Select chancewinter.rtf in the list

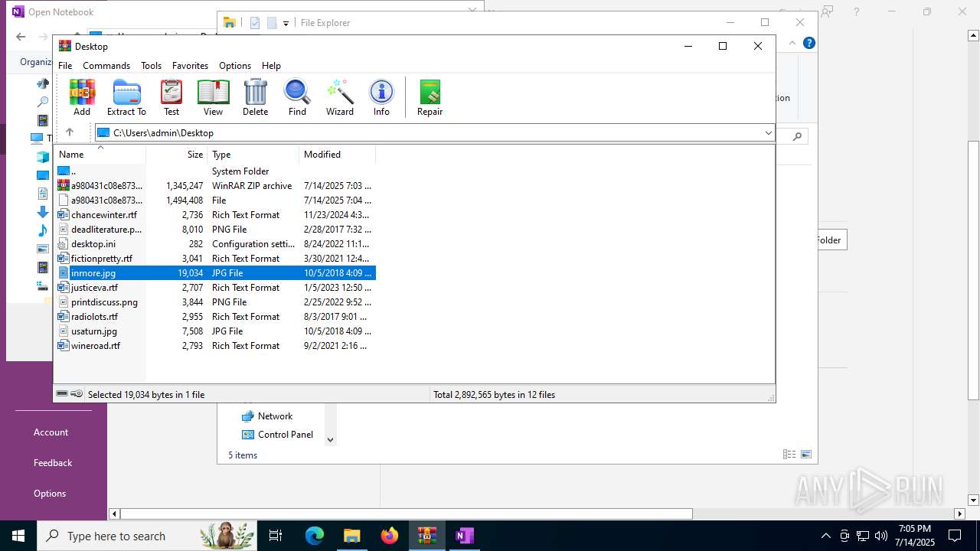coord(215,215)
